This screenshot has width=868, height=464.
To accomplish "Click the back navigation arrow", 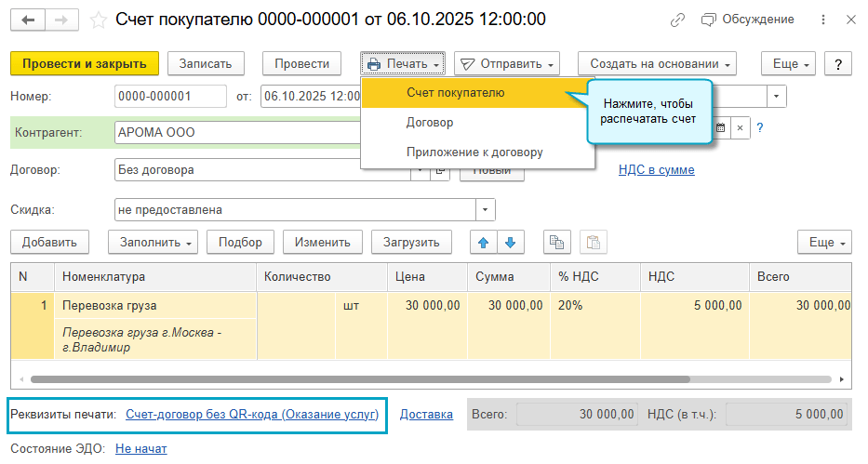I will 29,20.
